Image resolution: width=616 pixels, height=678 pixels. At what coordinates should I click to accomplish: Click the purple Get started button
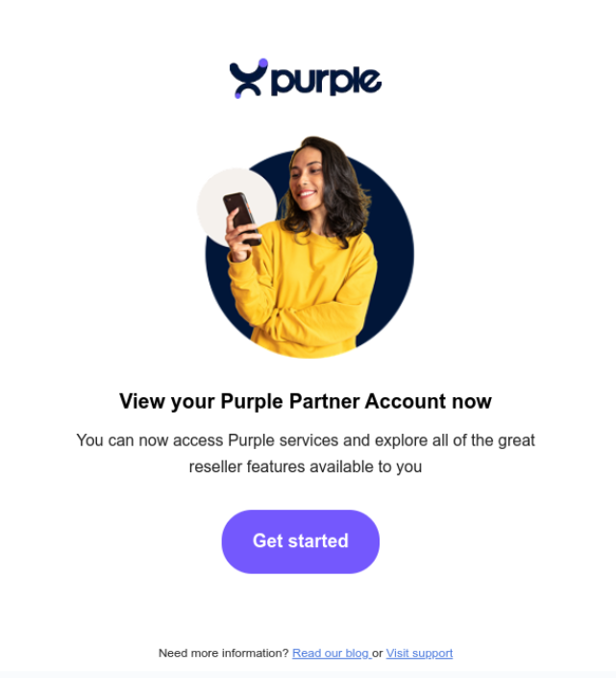[301, 541]
